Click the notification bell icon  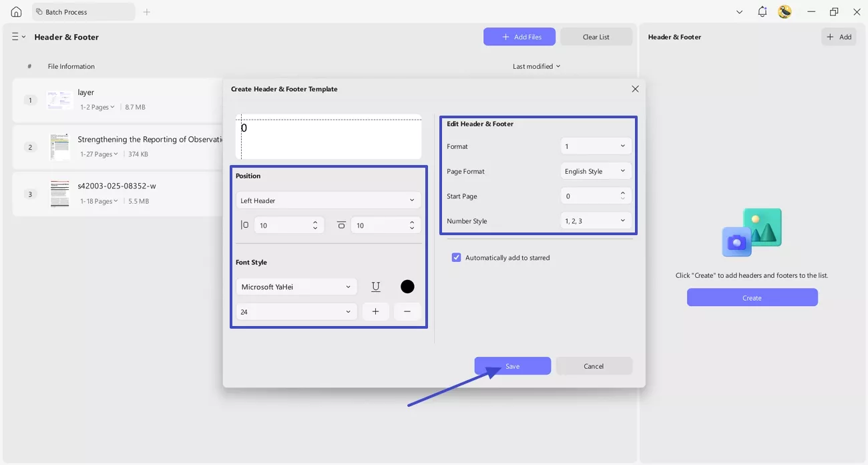point(762,11)
